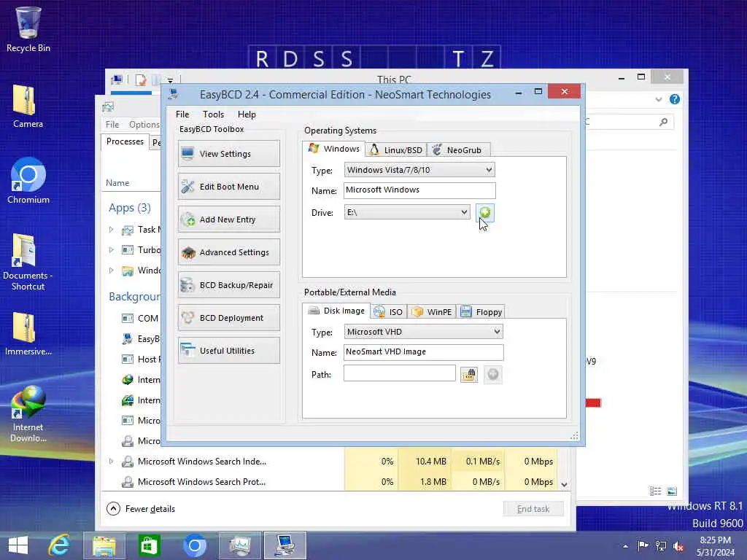Viewport: 747px width, 560px height.
Task: Click gray add icon next to Path
Action: 493,375
